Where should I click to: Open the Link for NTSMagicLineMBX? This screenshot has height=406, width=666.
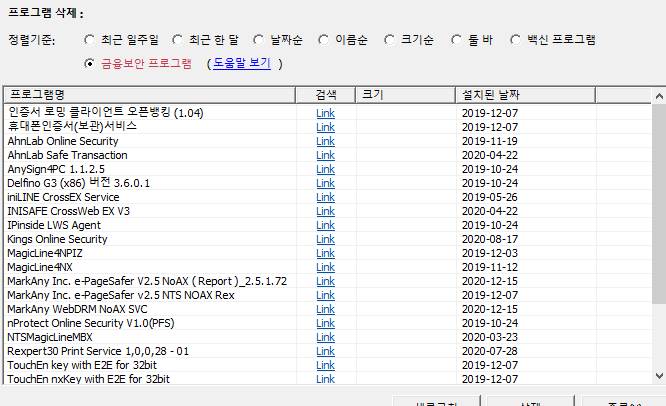click(x=325, y=337)
